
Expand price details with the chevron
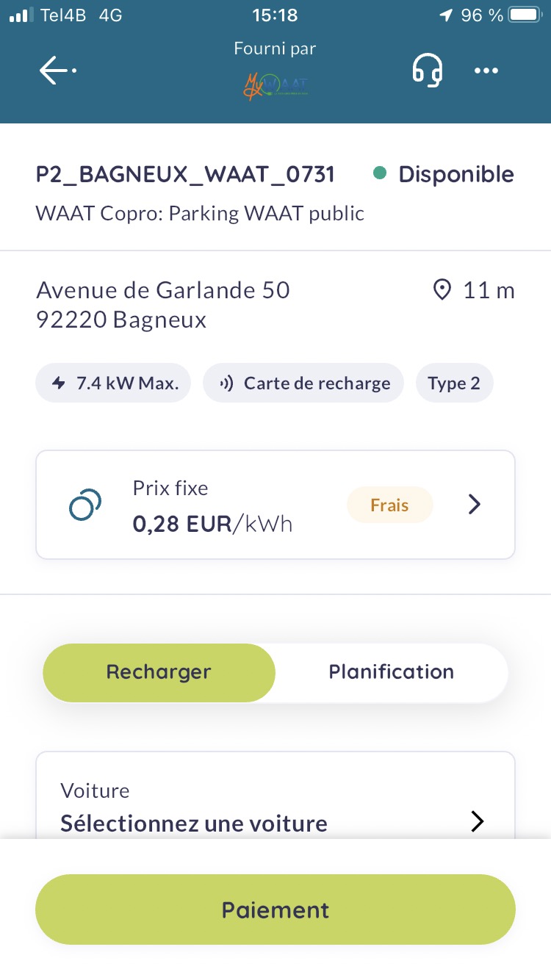[475, 505]
